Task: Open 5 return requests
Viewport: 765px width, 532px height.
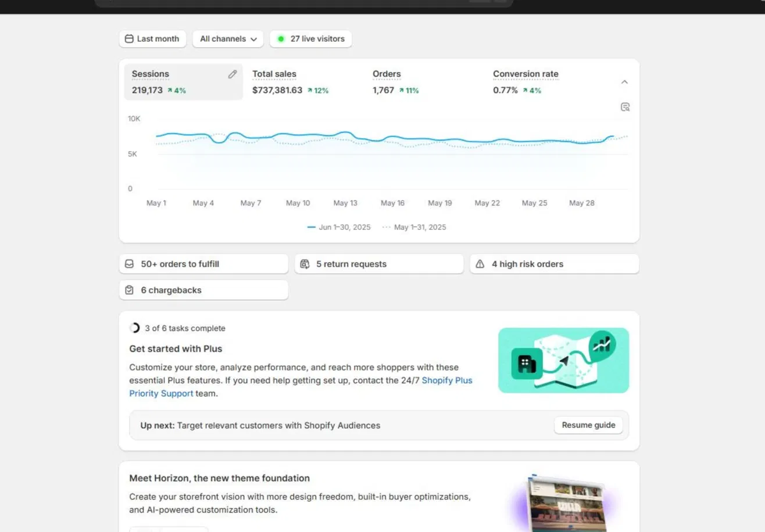Action: [379, 264]
